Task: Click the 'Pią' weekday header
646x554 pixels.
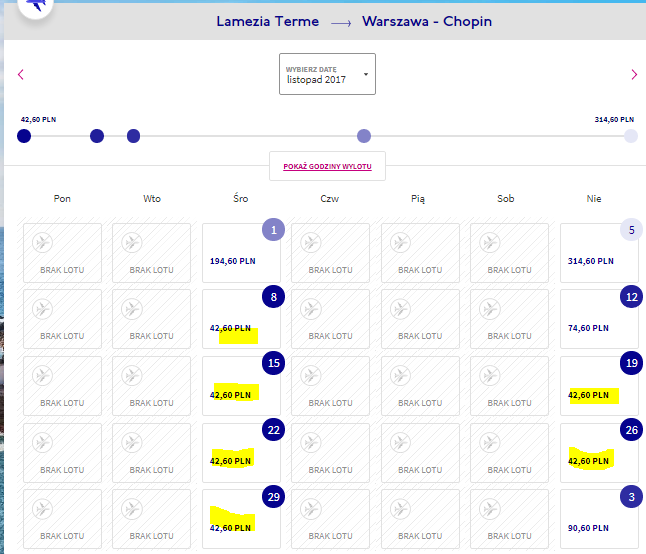Action: 418,199
